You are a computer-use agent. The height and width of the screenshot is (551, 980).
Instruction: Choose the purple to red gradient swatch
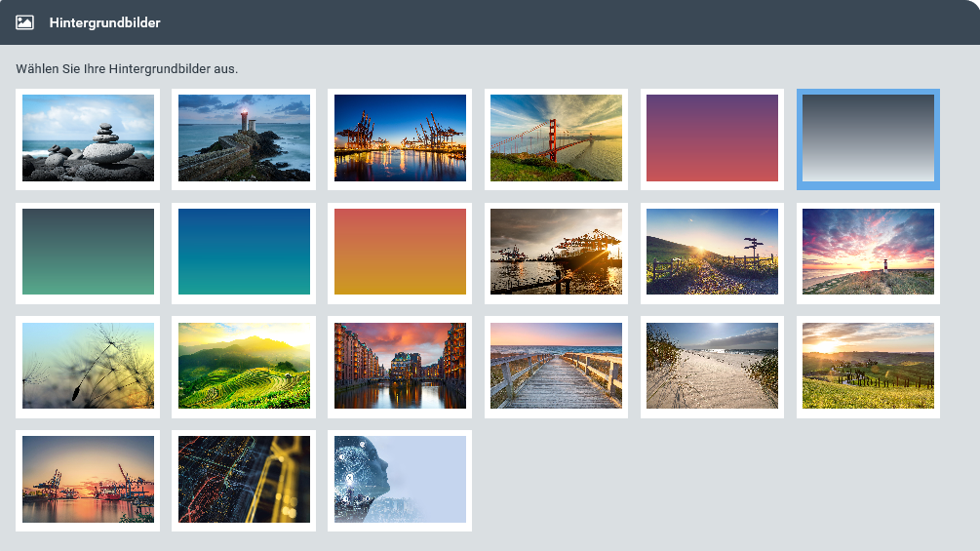(712, 138)
